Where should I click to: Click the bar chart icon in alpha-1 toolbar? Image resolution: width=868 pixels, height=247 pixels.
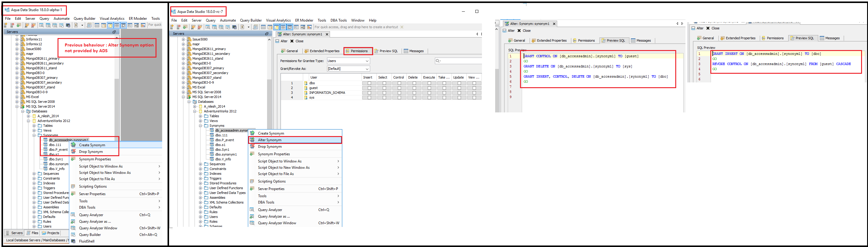143,25
